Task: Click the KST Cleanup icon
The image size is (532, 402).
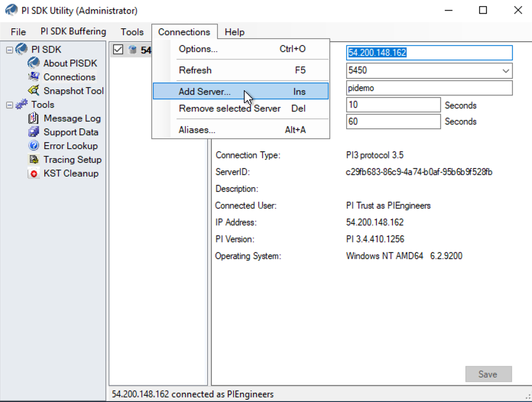Action: click(34, 173)
